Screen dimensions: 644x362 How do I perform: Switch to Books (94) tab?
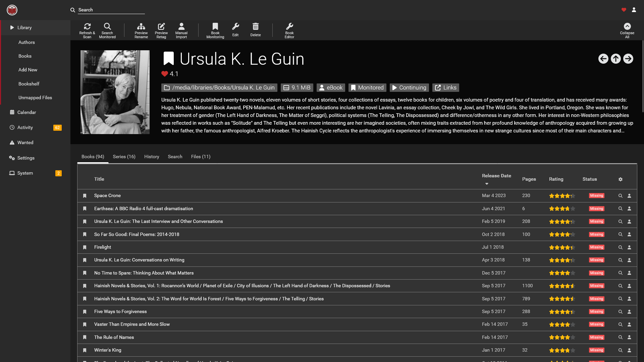93,157
